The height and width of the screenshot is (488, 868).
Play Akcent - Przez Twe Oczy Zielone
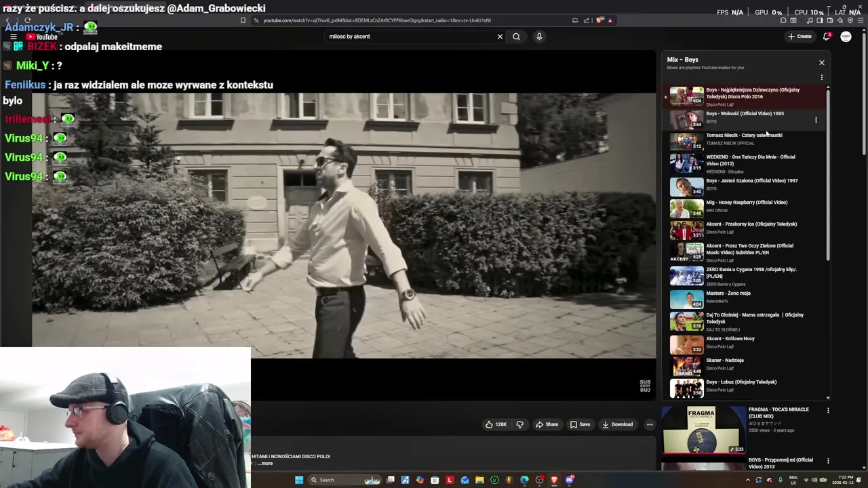pos(744,252)
